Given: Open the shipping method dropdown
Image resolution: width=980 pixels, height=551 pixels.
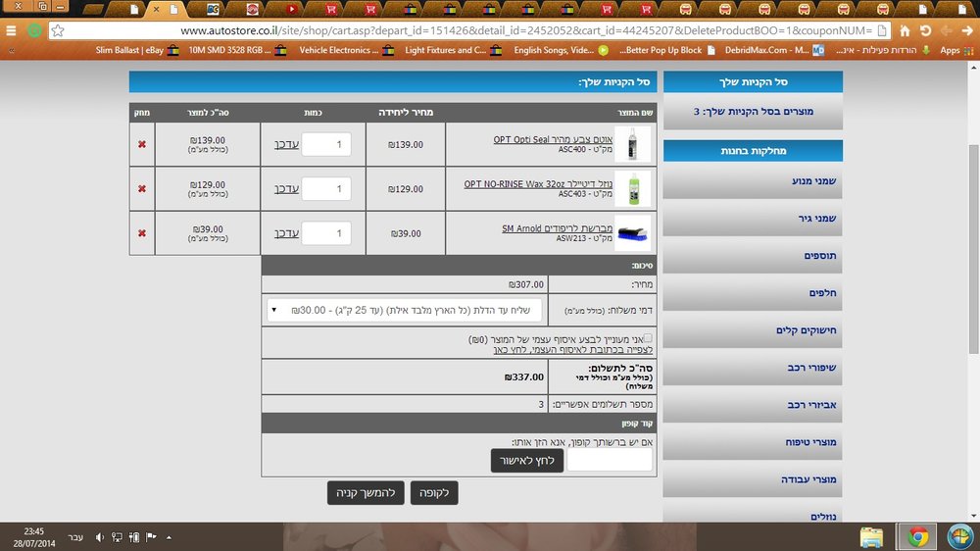Looking at the screenshot, I should tap(404, 310).
